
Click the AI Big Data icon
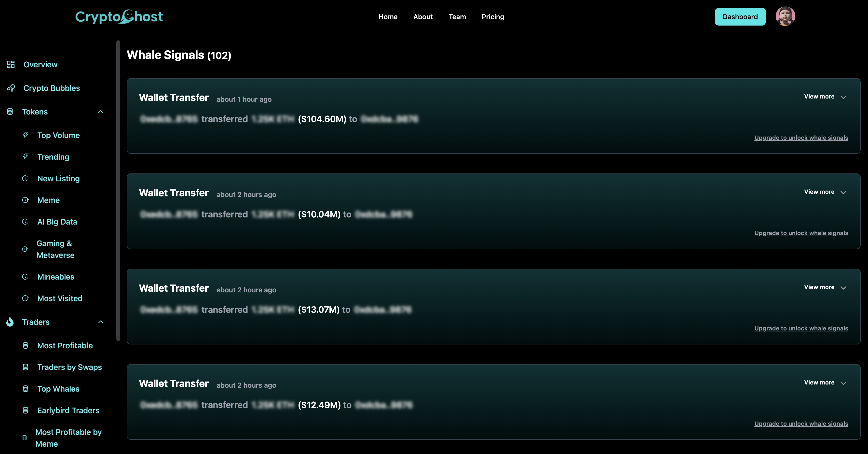tap(26, 222)
